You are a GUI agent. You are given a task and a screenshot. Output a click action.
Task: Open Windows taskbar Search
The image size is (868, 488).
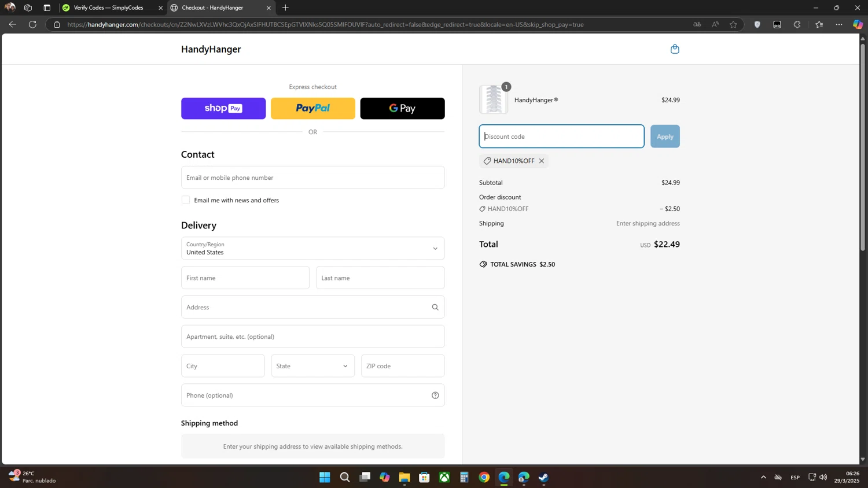pos(345,477)
